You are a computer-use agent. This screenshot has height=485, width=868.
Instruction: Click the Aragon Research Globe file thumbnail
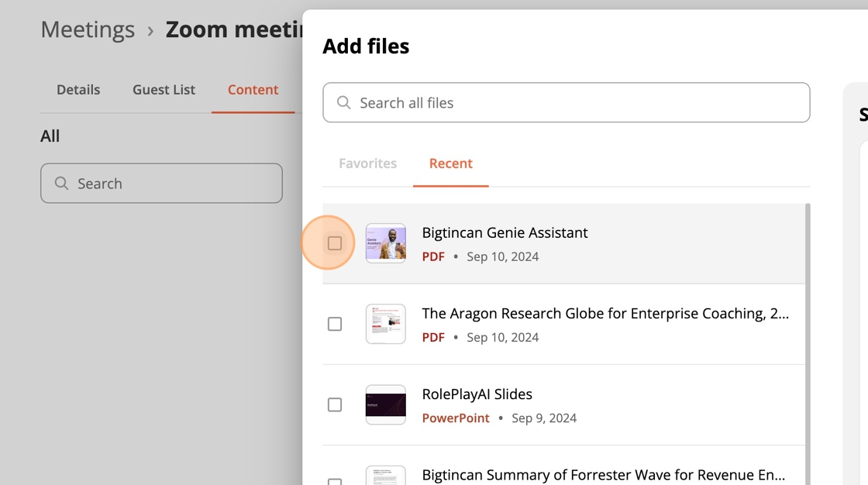tap(385, 324)
